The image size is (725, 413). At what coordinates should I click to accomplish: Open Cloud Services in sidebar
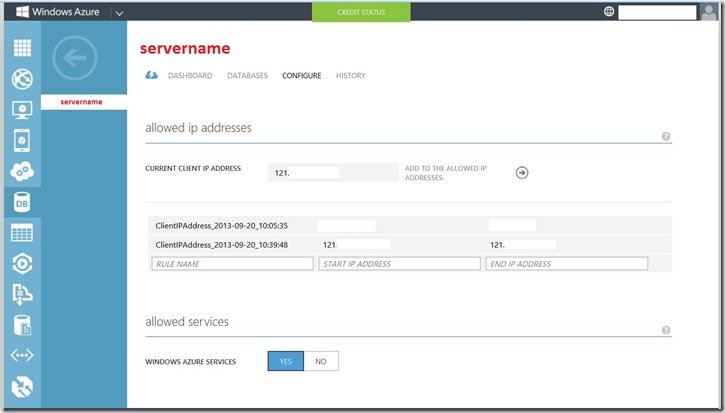(x=21, y=171)
